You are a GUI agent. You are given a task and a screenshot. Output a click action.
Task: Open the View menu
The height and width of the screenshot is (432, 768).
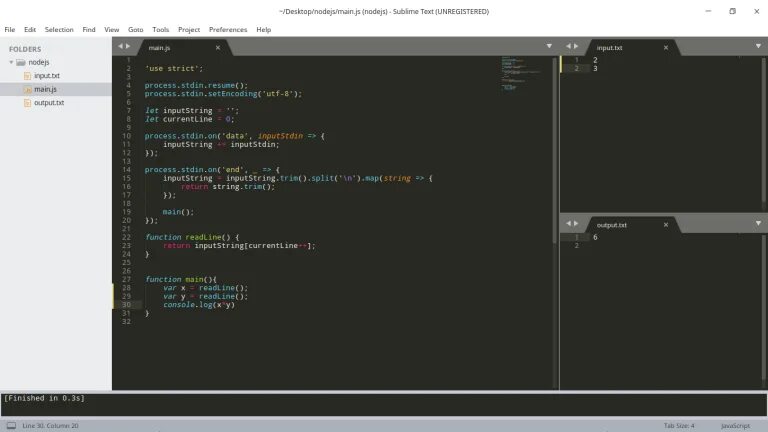point(112,29)
